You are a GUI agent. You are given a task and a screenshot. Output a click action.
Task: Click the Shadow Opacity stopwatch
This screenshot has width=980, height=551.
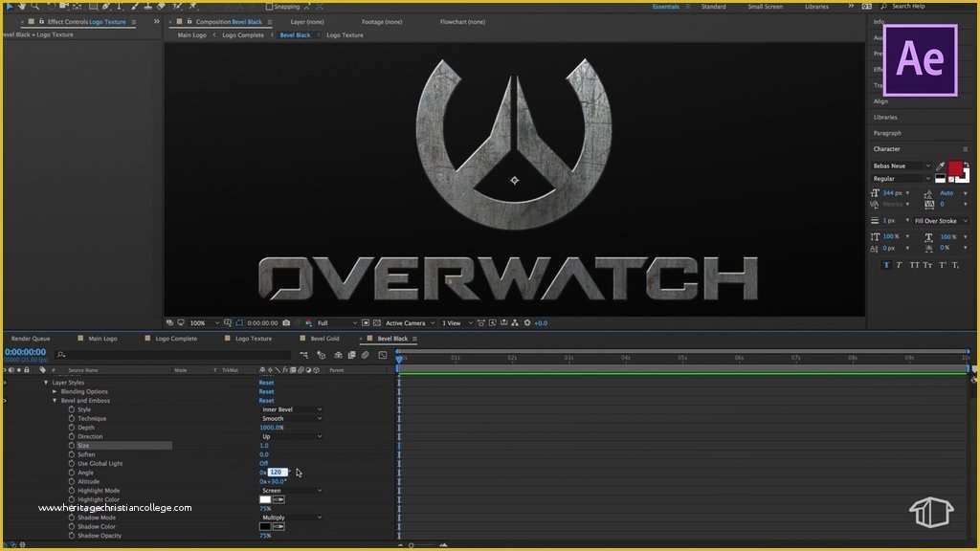[71, 536]
